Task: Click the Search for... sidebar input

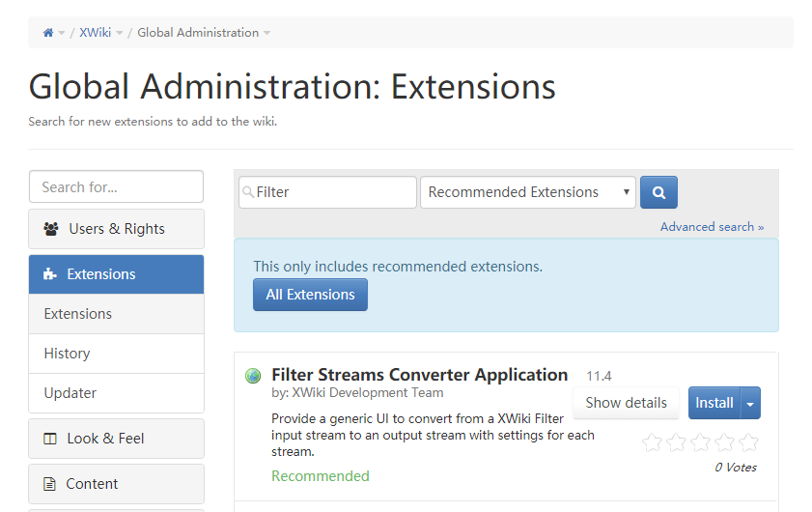Action: coord(116,186)
